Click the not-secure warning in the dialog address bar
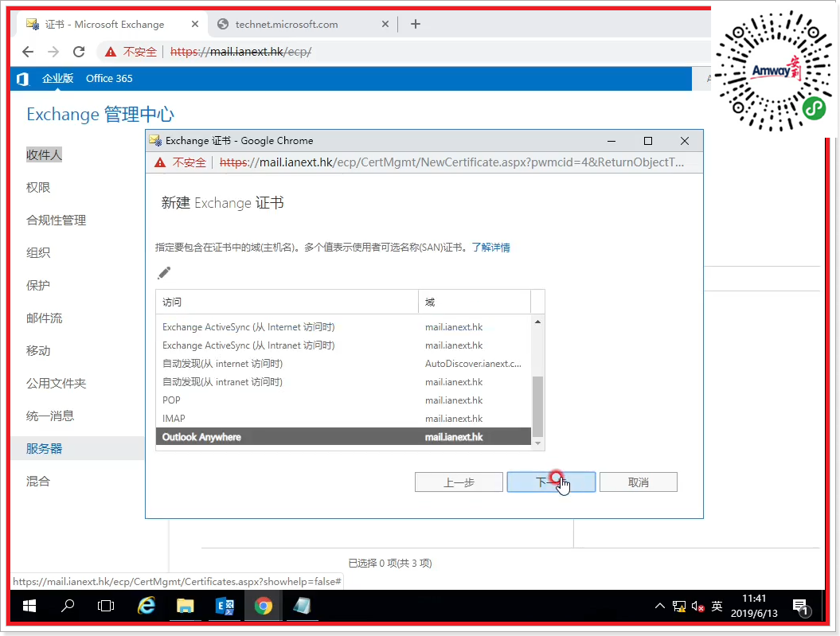 coord(160,162)
